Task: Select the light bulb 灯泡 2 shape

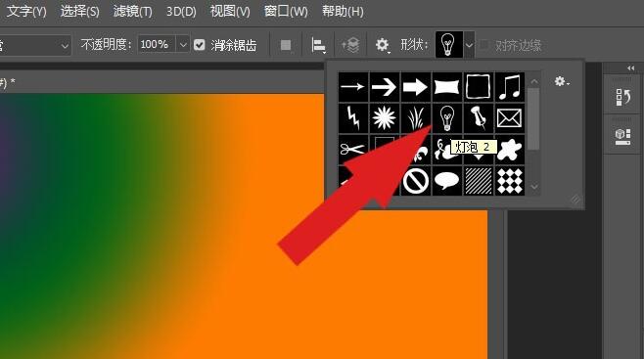Action: 447,118
